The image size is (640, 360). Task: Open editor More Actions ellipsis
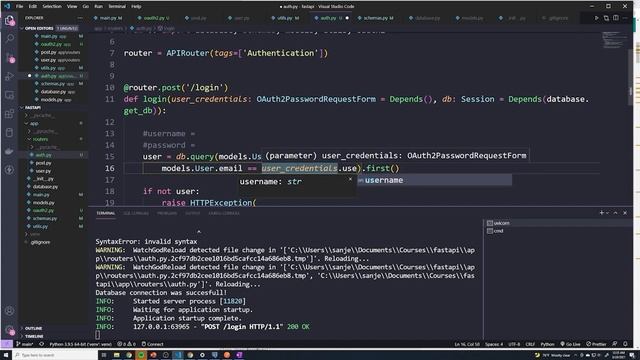(x=625, y=18)
